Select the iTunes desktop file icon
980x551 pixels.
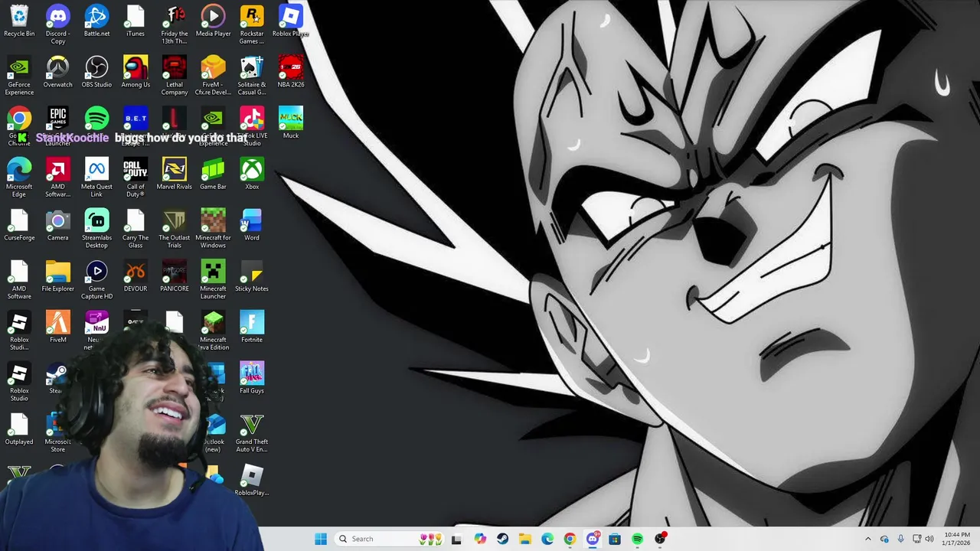pos(136,21)
